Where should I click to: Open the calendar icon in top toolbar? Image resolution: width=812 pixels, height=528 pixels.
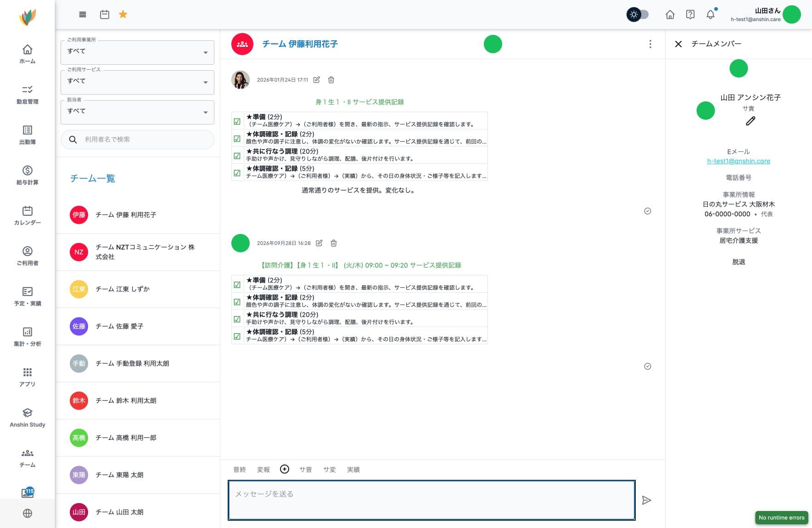click(105, 15)
